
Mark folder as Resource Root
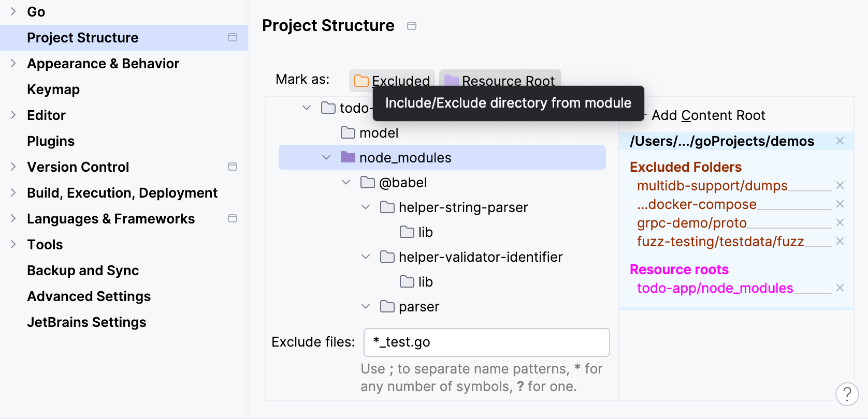(500, 80)
